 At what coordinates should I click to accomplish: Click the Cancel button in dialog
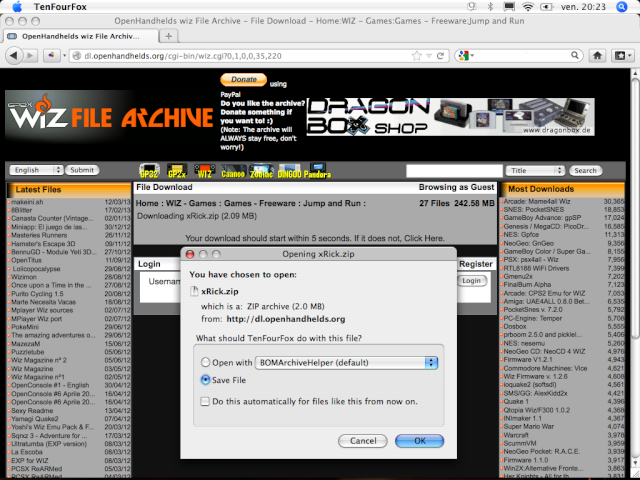(x=363, y=441)
